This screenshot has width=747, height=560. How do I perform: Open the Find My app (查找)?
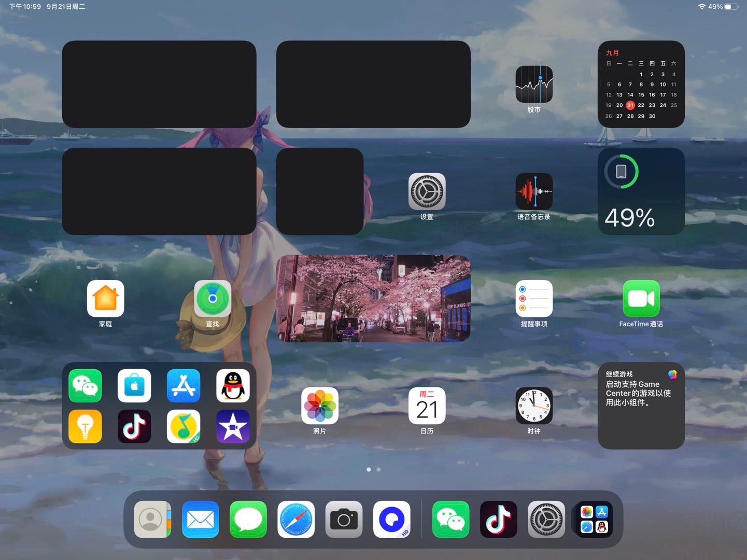pyautogui.click(x=213, y=299)
